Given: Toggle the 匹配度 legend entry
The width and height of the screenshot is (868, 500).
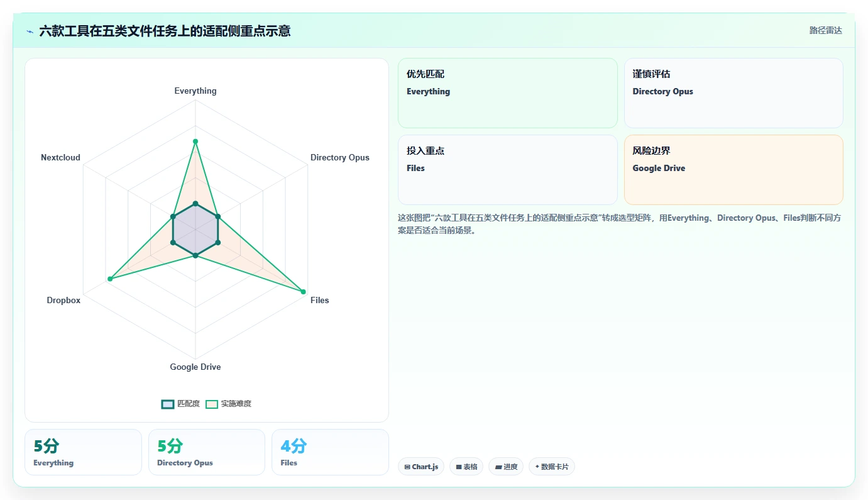Looking at the screenshot, I should (181, 404).
